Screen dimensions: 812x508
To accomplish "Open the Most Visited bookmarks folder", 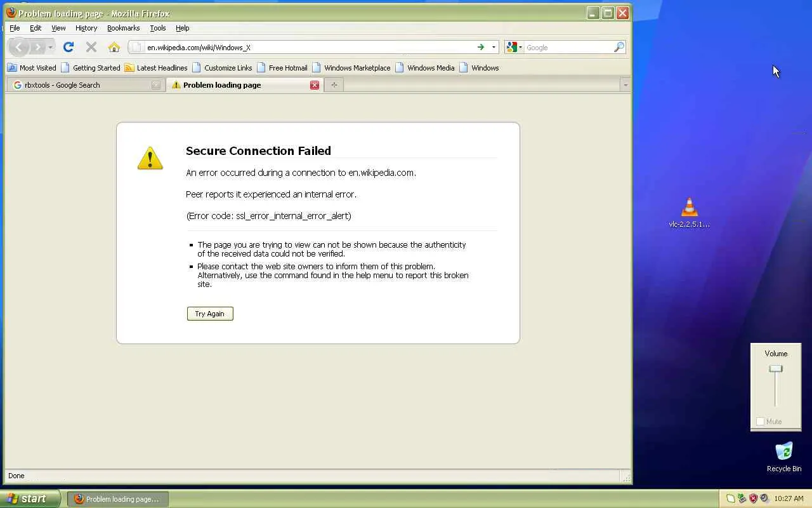I will [x=32, y=68].
